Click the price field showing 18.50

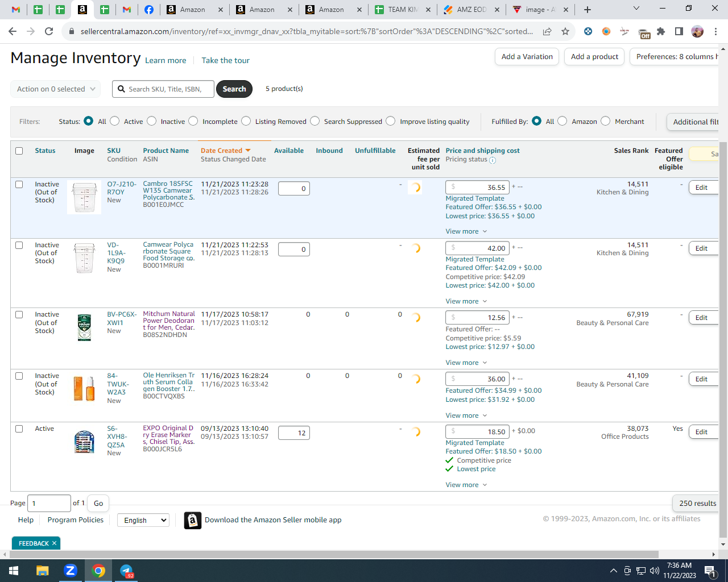[478, 432]
